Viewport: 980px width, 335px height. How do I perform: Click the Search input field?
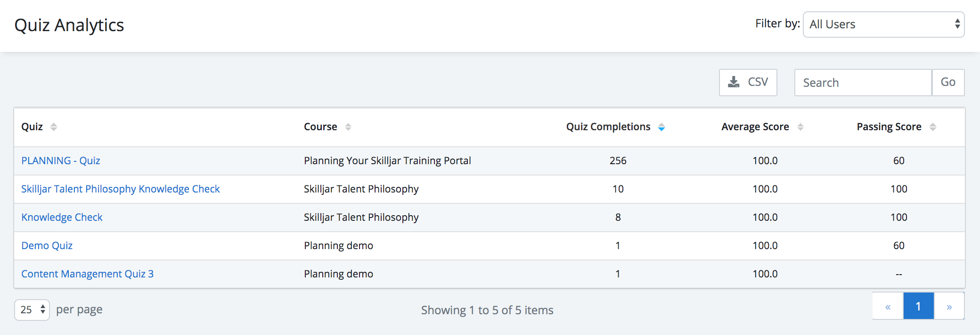tap(863, 83)
